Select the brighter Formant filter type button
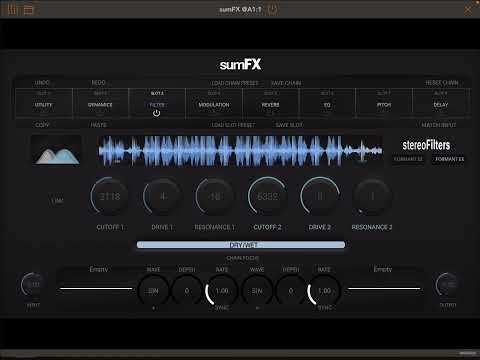This screenshot has height=360, width=480. coord(449,159)
